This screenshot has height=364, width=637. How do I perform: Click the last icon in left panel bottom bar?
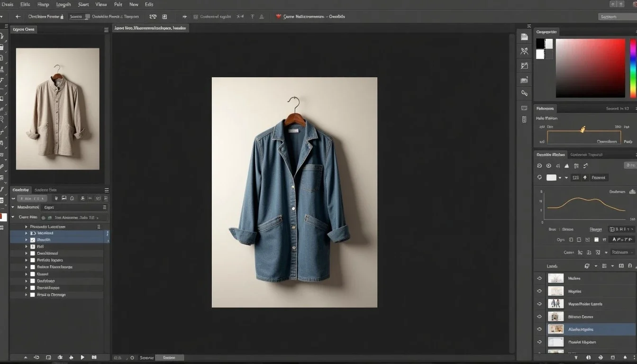[94, 357]
